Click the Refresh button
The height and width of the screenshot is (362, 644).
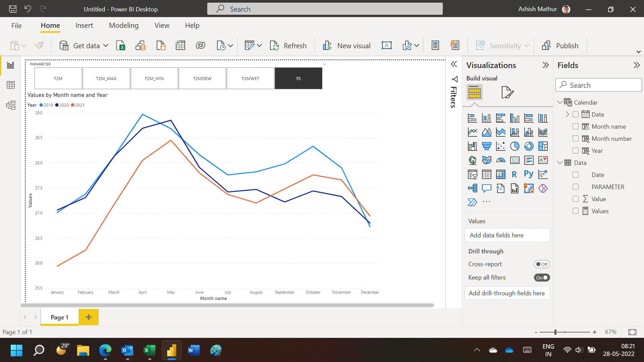click(288, 46)
